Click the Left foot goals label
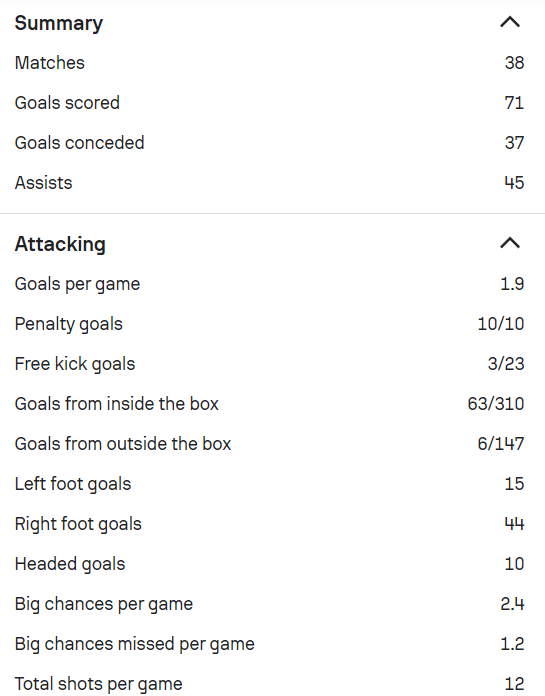 click(73, 484)
